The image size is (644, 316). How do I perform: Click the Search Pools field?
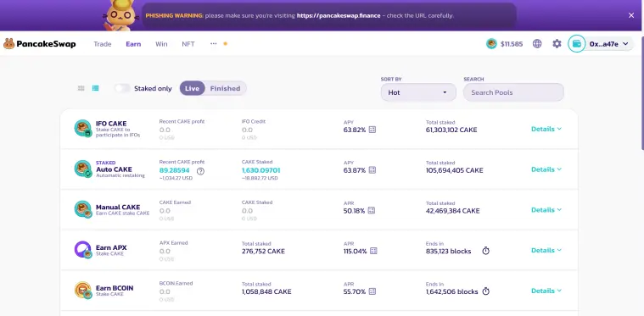point(513,92)
